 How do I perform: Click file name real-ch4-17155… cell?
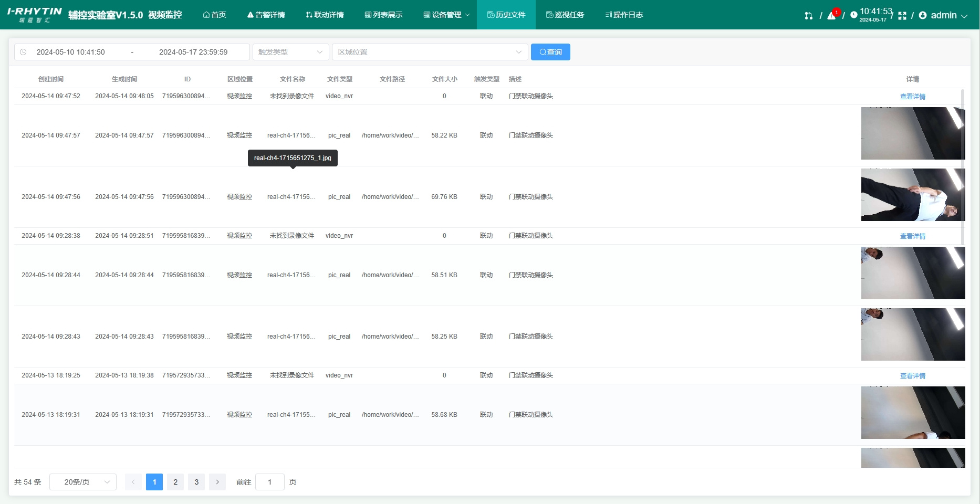point(291,415)
